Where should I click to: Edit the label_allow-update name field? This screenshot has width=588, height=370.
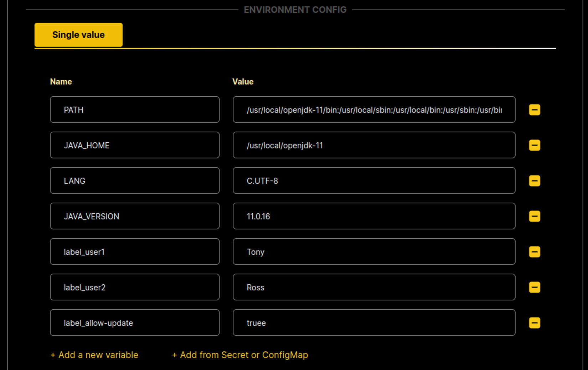click(135, 323)
